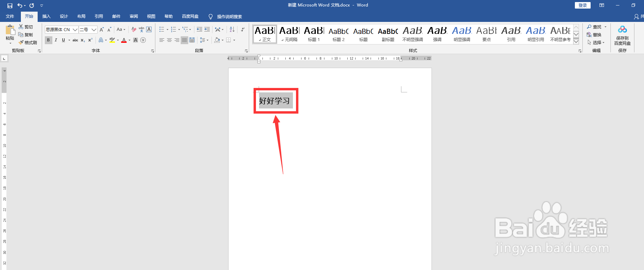644x270 pixels.
Task: Apply the yellow text highlight color
Action: (112, 40)
